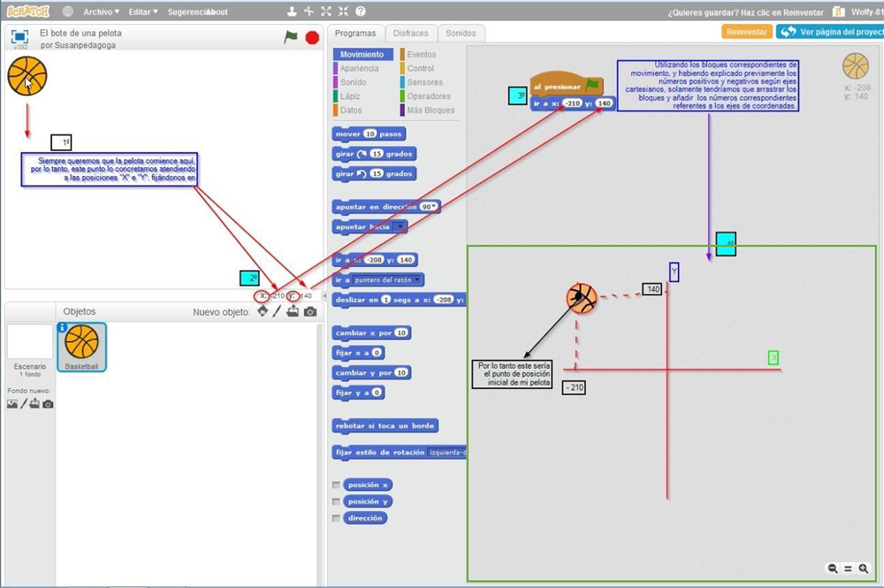Select the duplicate stamp tool
The width and height of the screenshot is (884, 588).
coord(293,11)
